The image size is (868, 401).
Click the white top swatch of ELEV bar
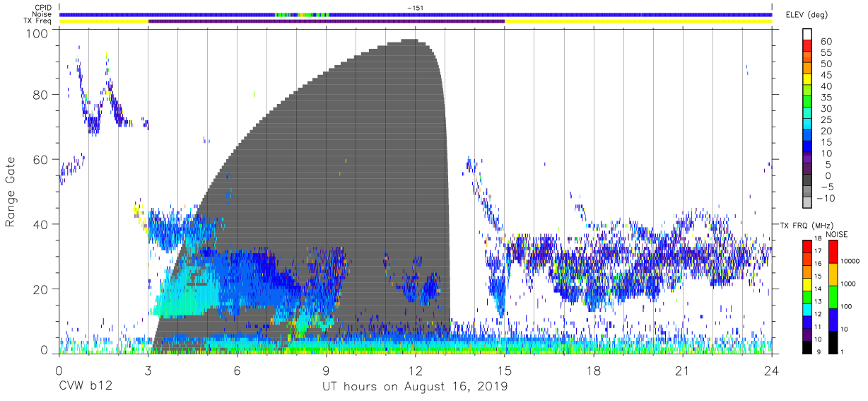point(807,34)
